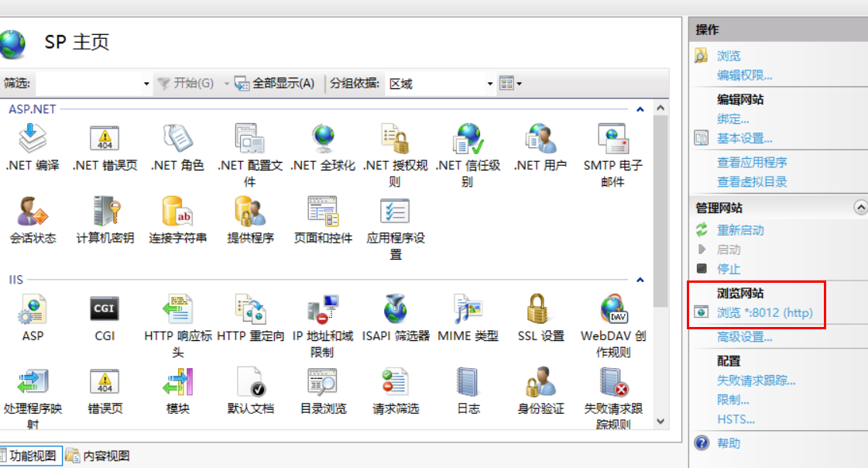Open the 提供程序 icon
868x468 pixels.
pyautogui.click(x=250, y=211)
